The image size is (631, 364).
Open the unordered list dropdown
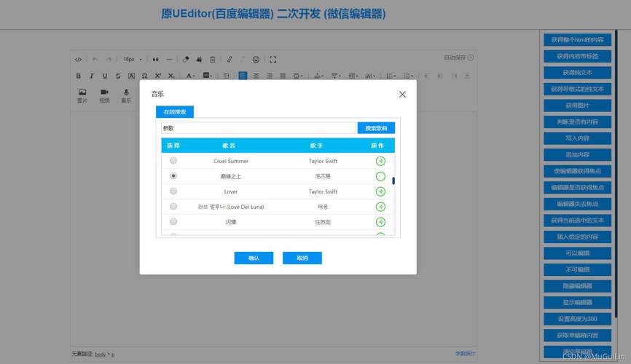coord(408,76)
